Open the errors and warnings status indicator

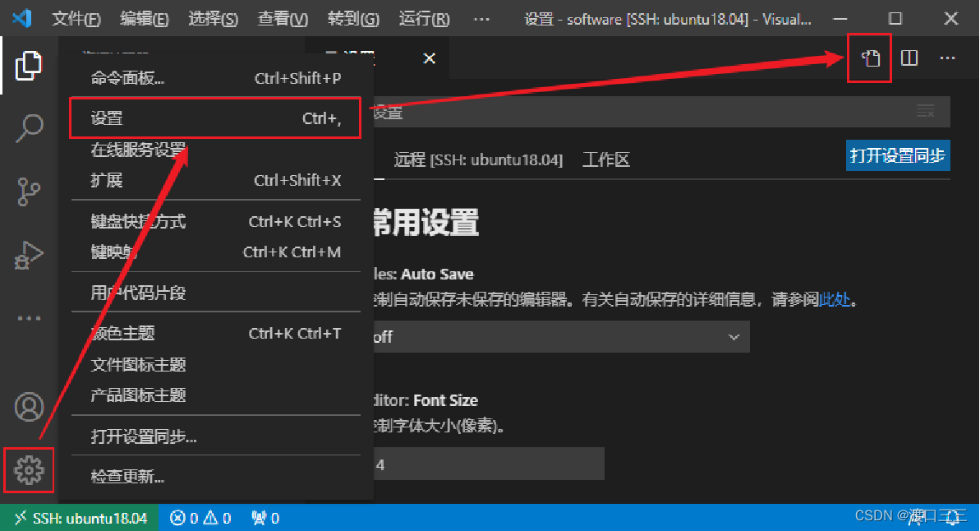pyautogui.click(x=200, y=518)
